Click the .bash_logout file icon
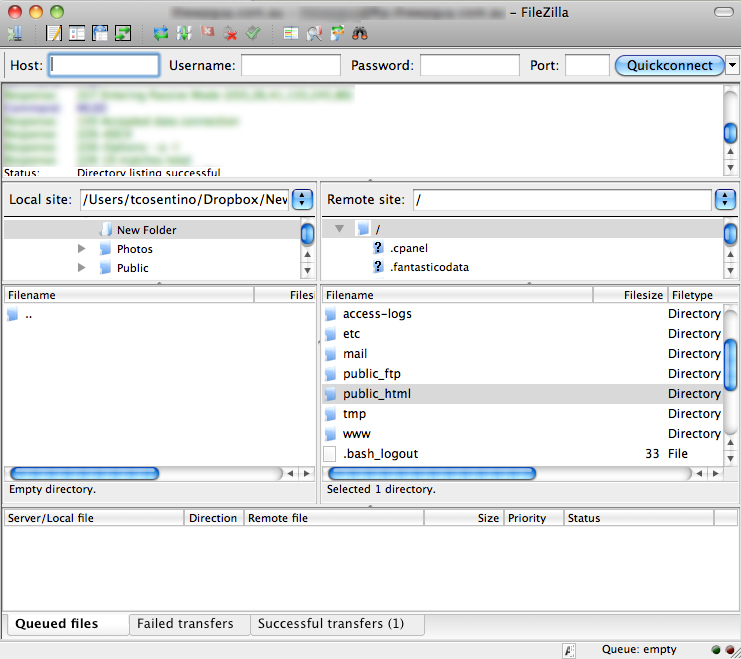Screen dimensions: 741x659 [x=330, y=454]
